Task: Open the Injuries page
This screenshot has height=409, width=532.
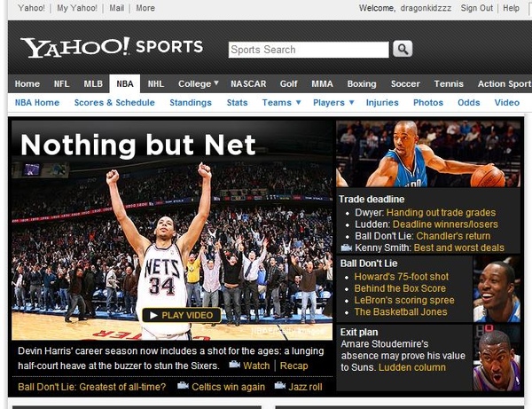Action: tap(382, 103)
